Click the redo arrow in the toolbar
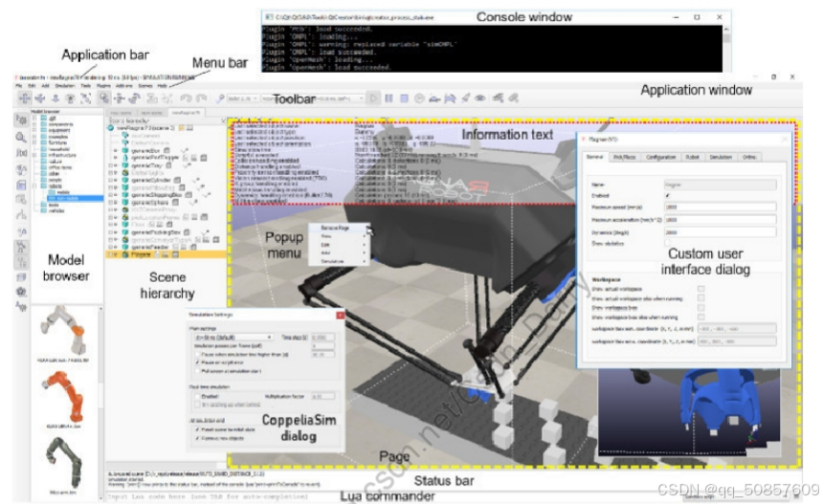This screenshot has height=504, width=823. (201, 99)
